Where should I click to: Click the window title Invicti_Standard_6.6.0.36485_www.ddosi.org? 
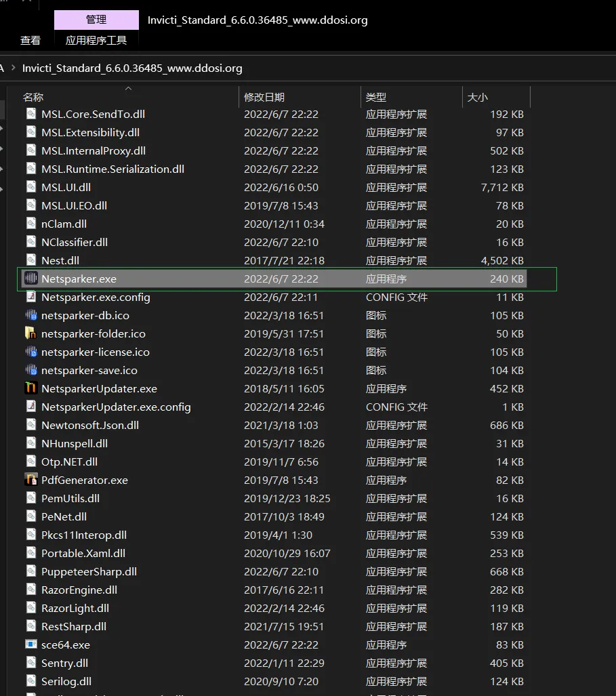(x=258, y=20)
